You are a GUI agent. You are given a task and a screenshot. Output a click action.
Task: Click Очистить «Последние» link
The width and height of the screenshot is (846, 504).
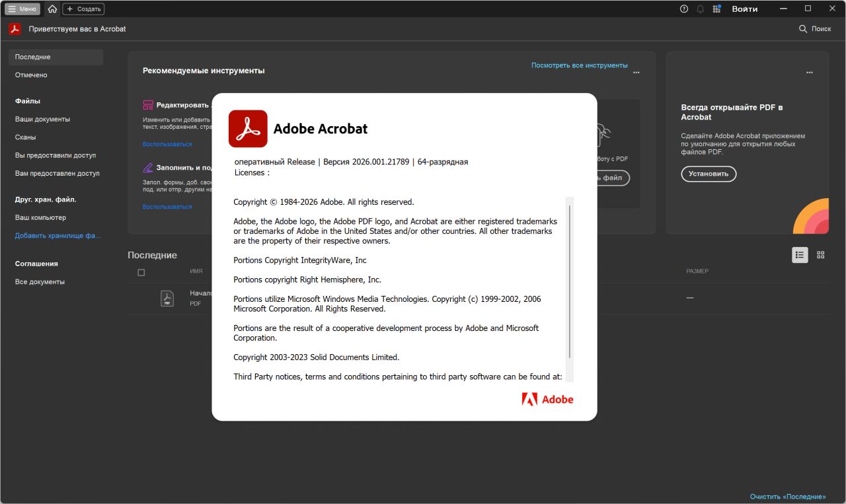tap(788, 497)
